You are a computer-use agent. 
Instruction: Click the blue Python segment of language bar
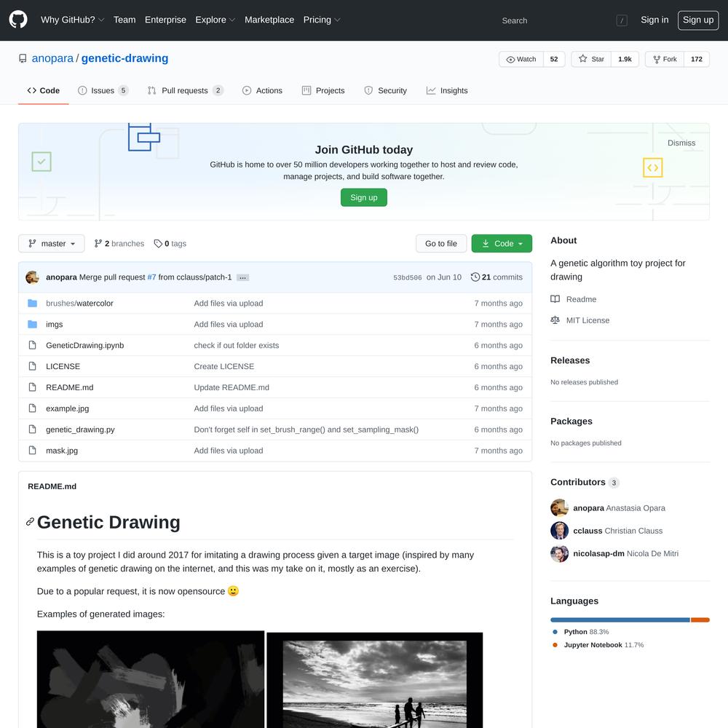point(620,620)
